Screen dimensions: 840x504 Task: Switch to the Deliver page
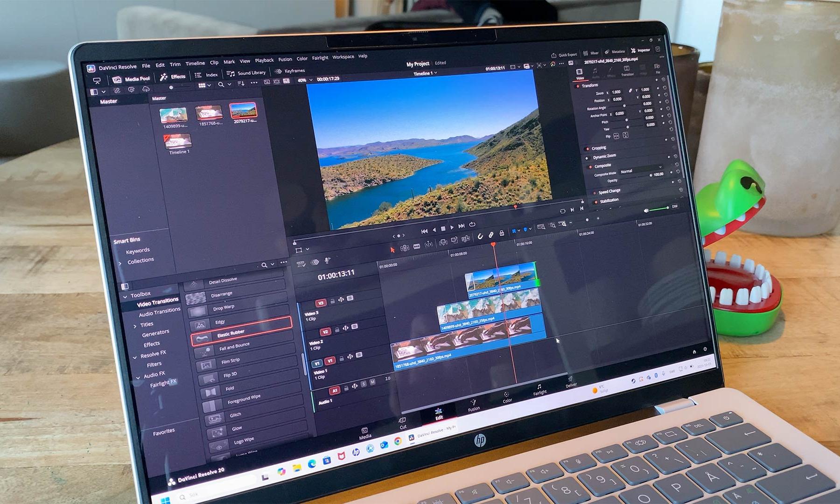[570, 382]
